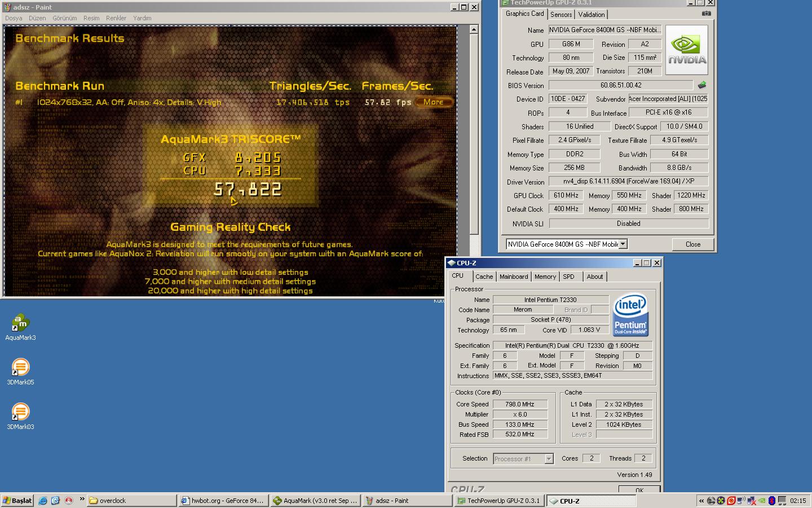Switch to the Mainboard tab in CPU-Z
The height and width of the screenshot is (508, 812).
click(x=514, y=277)
